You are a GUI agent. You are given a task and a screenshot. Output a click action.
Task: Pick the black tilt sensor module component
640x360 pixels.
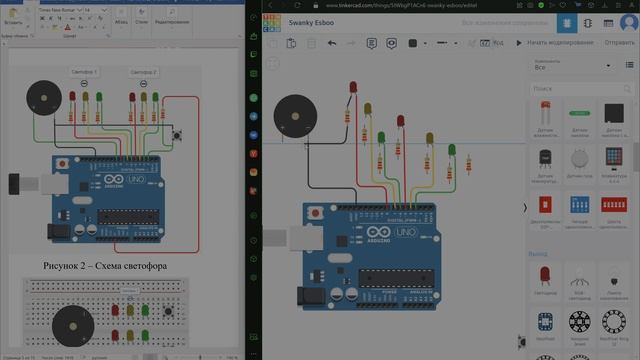point(614,118)
